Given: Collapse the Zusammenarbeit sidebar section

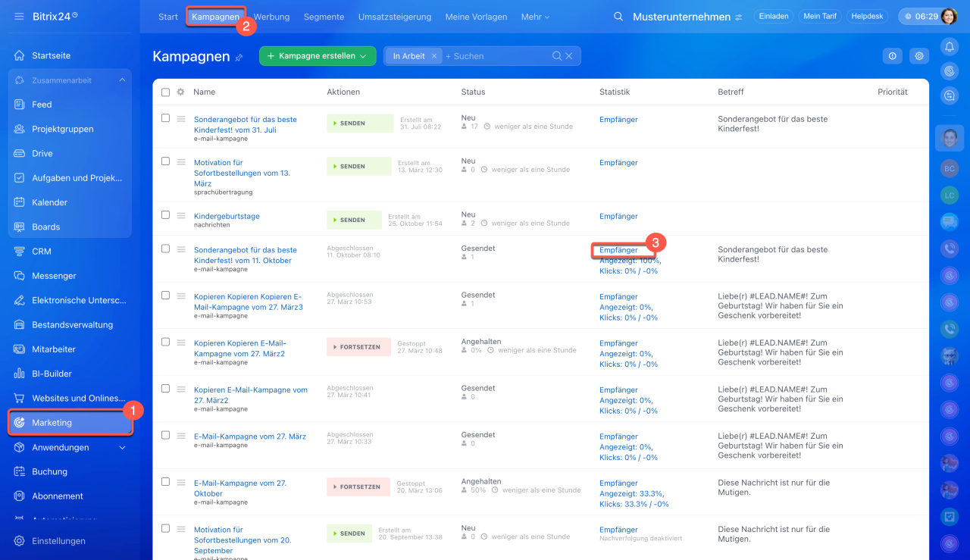Looking at the screenshot, I should 122,80.
